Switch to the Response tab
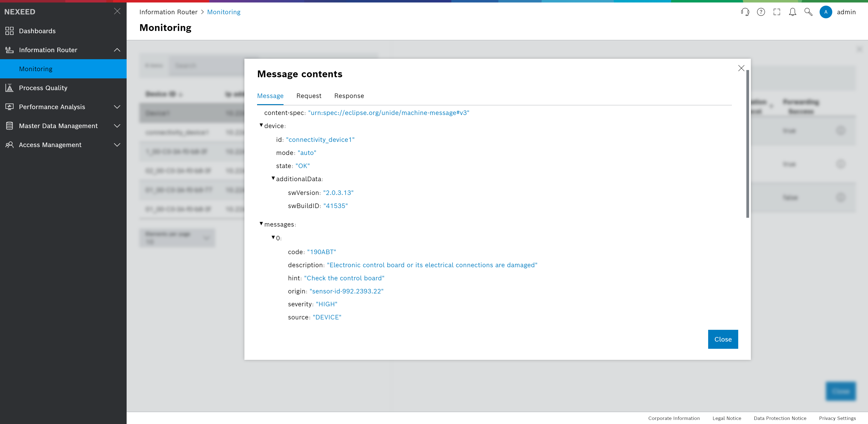868x424 pixels. [349, 96]
